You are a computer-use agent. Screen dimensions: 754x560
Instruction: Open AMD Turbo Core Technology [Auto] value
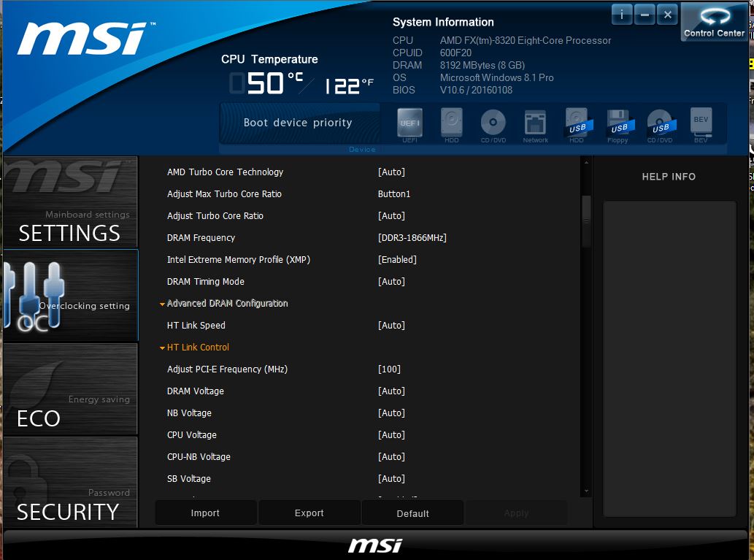(391, 172)
